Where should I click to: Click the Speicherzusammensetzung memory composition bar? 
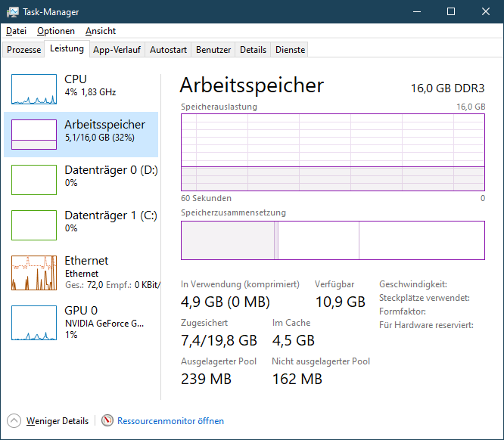click(333, 240)
